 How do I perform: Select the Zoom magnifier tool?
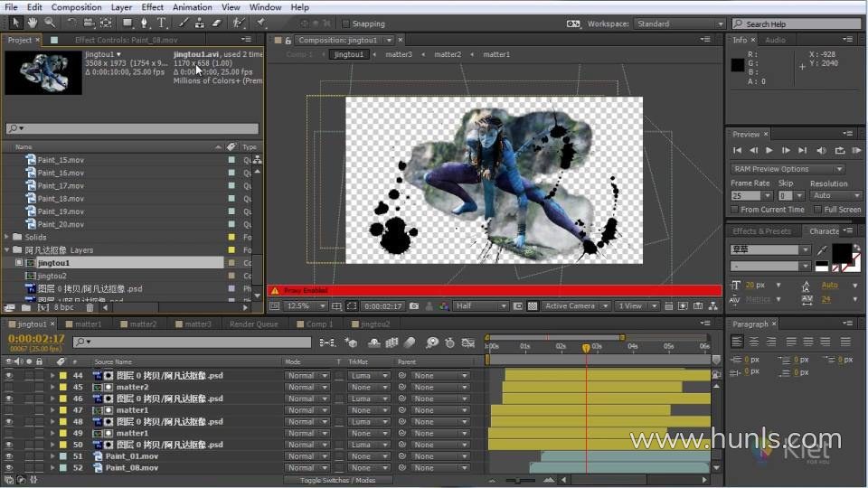tap(50, 23)
